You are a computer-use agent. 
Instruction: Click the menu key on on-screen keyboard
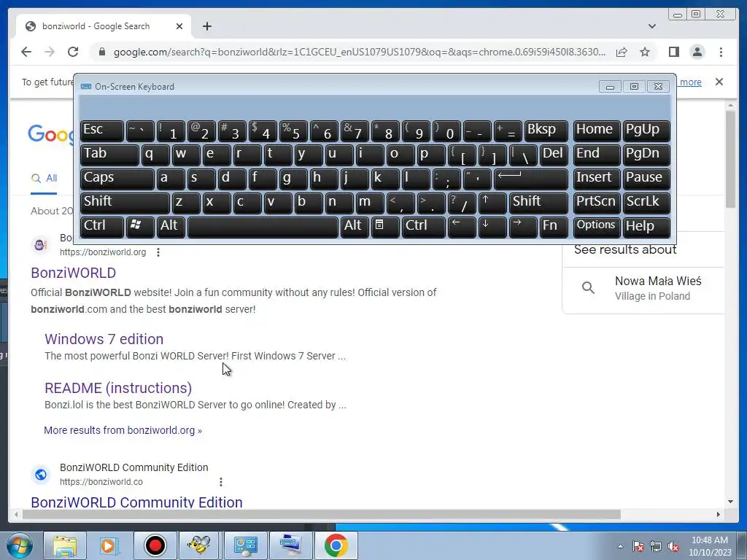click(x=384, y=227)
